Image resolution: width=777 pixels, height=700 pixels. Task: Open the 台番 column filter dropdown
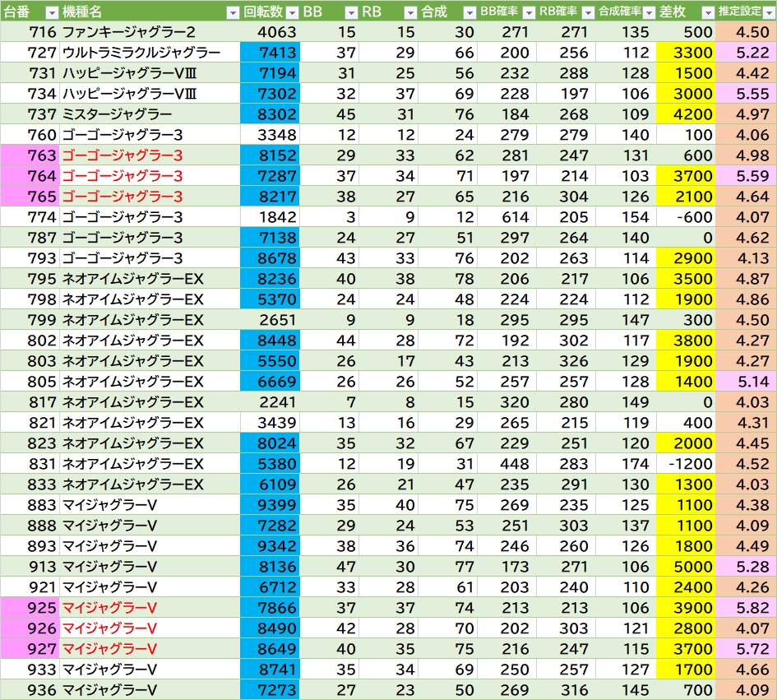click(51, 12)
